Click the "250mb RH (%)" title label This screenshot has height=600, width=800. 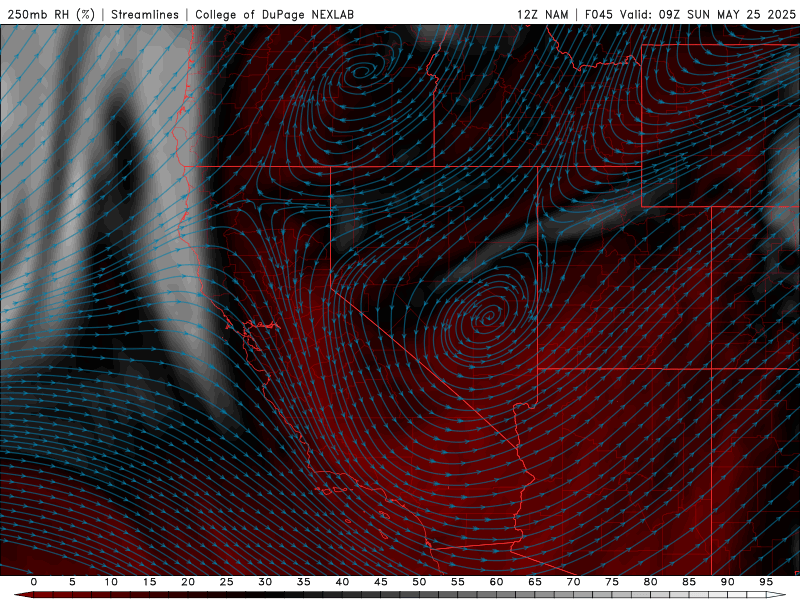[51, 14]
